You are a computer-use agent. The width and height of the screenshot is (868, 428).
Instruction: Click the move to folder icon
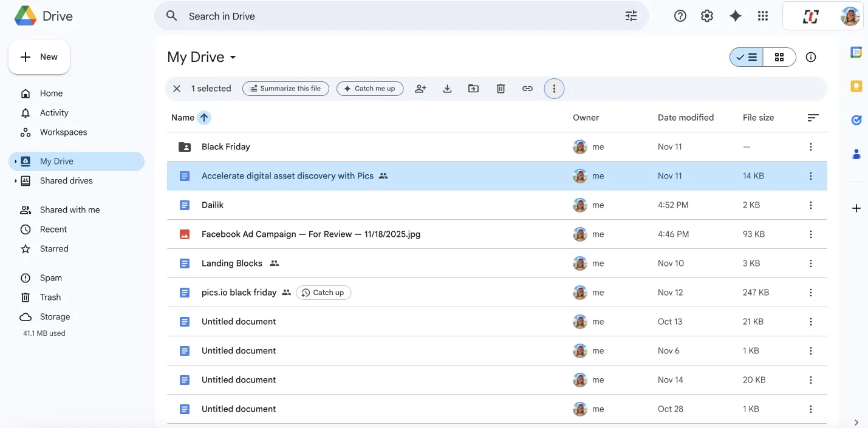point(473,89)
